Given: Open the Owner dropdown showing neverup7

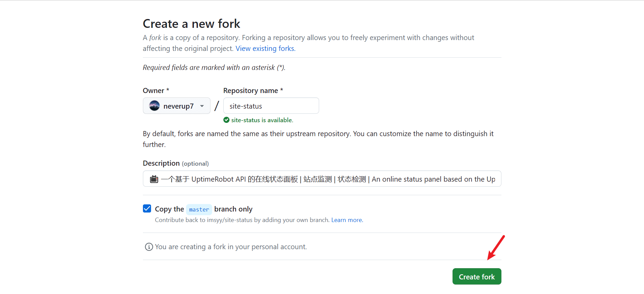Looking at the screenshot, I should [x=177, y=106].
